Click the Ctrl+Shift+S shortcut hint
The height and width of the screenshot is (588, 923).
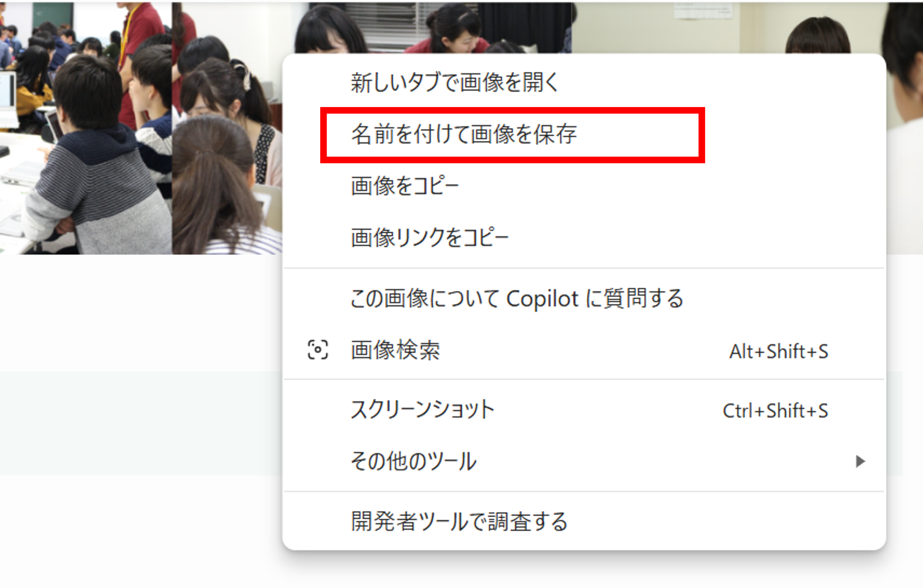(x=775, y=411)
